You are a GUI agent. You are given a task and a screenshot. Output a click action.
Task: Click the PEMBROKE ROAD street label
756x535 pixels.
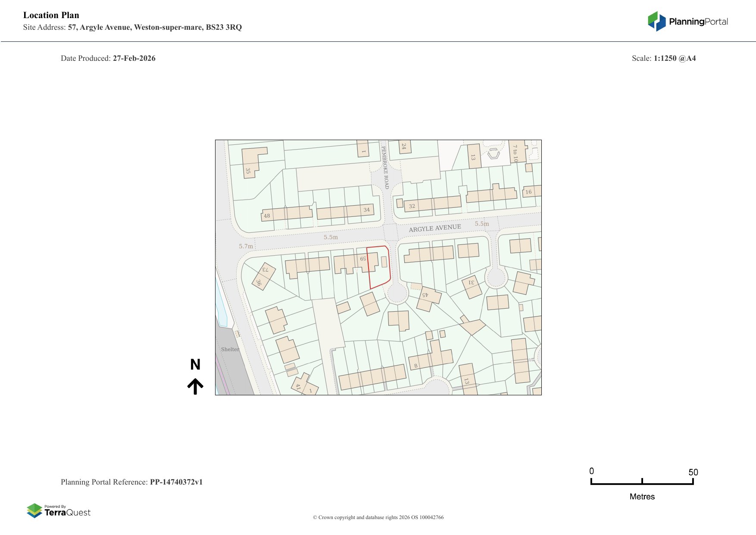pos(385,167)
